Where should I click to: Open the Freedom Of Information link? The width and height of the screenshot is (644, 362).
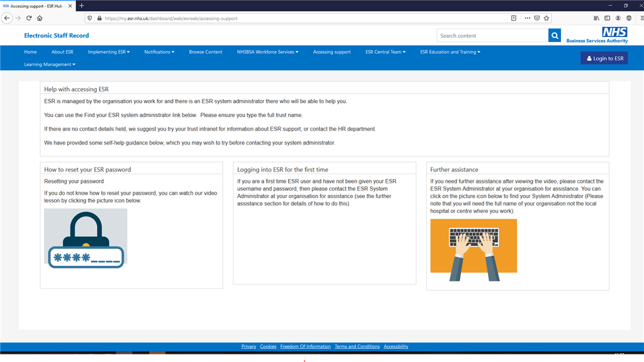point(305,346)
